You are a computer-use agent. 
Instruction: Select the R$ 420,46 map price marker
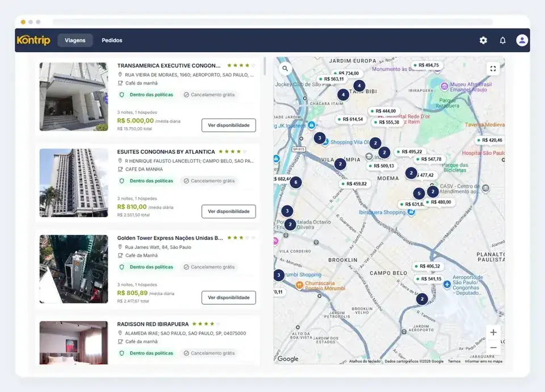pos(490,140)
